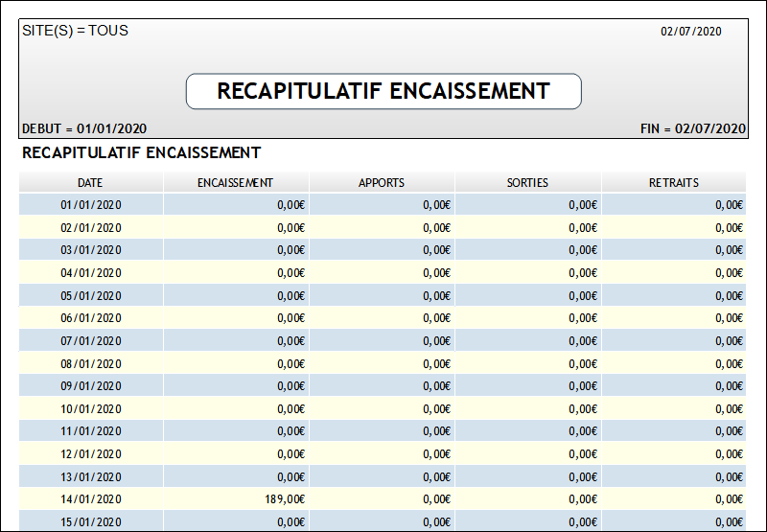Click the SORTIES value for 12/01/2020
Viewport: 767px width, 532px height.
coord(582,454)
